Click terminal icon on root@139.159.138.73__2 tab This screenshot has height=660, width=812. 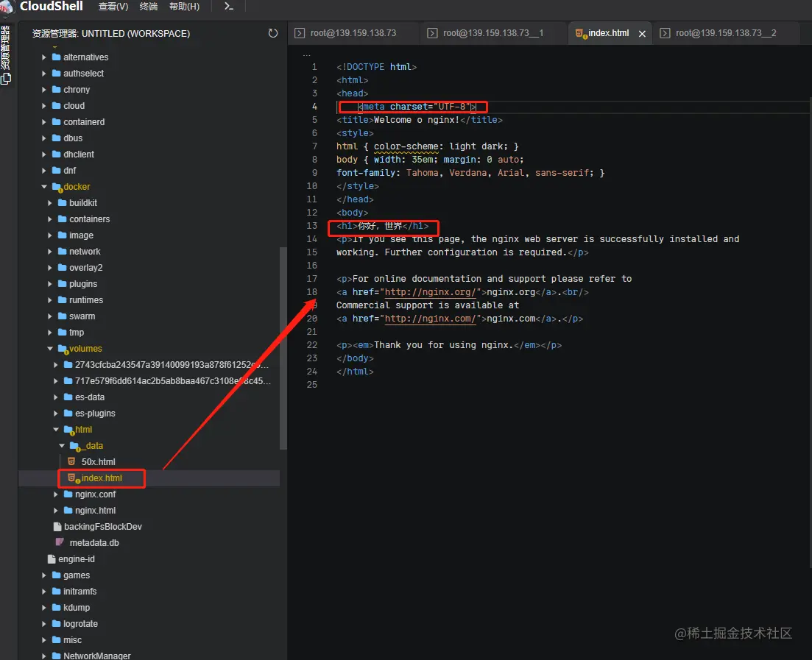[665, 33]
